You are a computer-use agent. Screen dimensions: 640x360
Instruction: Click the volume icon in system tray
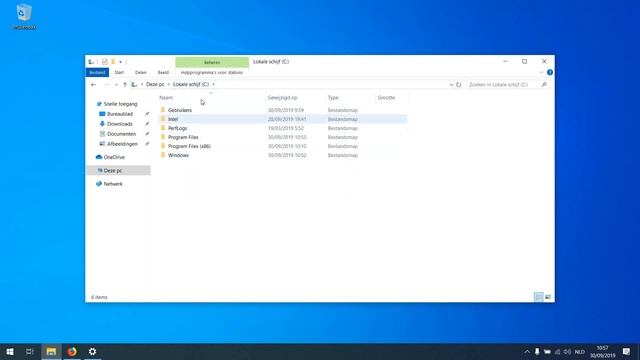(567, 352)
